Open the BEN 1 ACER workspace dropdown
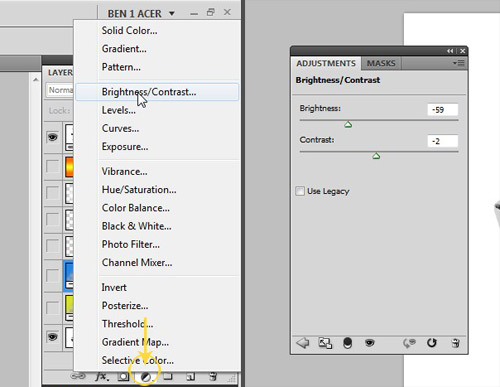Image resolution: width=500 pixels, height=387 pixels. pyautogui.click(x=141, y=14)
